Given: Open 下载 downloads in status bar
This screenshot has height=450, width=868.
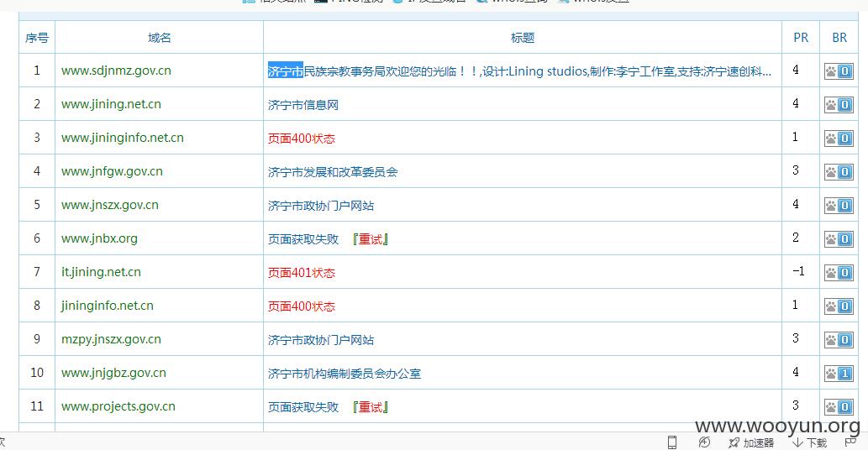Looking at the screenshot, I should point(809,442).
